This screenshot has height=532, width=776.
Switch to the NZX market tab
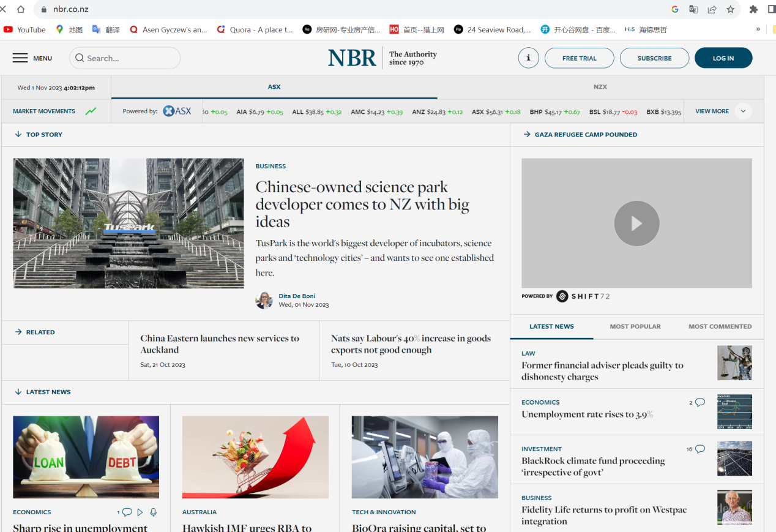[600, 87]
